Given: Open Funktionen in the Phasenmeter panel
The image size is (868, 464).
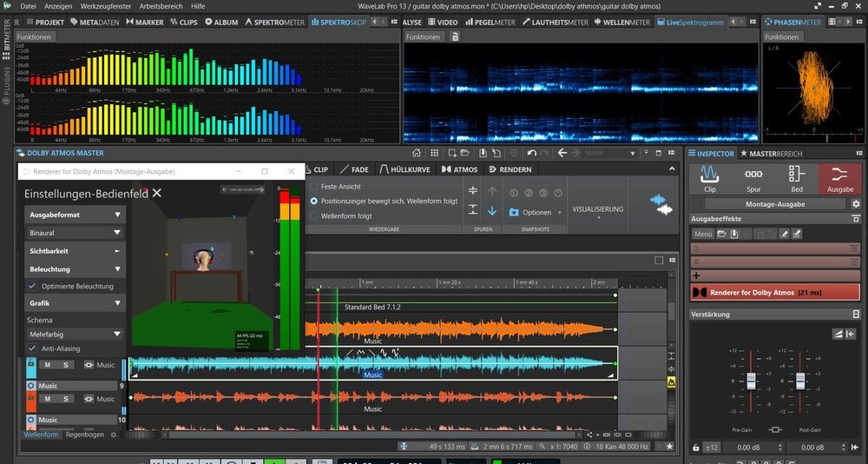Looking at the screenshot, I should click(781, 36).
